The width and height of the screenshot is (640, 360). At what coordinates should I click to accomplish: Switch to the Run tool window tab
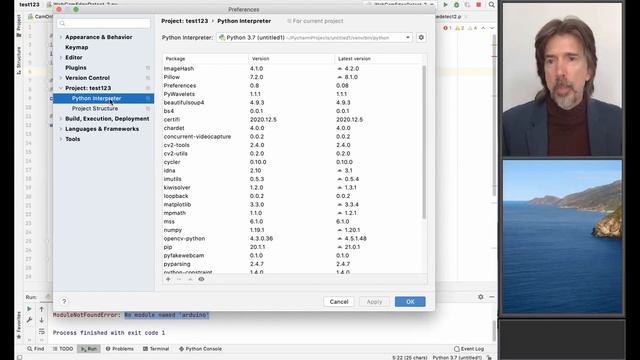tap(89, 349)
